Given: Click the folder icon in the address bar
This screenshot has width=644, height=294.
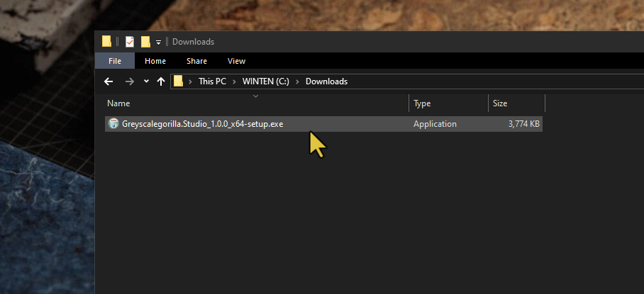Looking at the screenshot, I should point(178,81).
